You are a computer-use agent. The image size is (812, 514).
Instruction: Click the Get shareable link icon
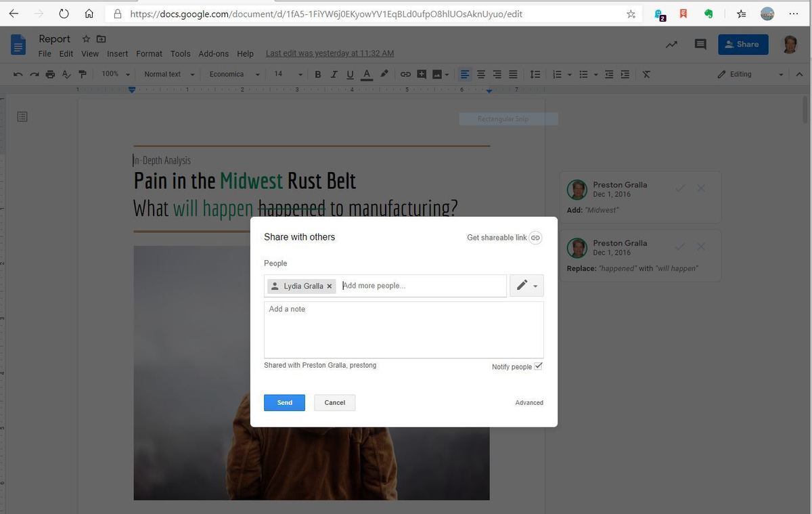535,238
